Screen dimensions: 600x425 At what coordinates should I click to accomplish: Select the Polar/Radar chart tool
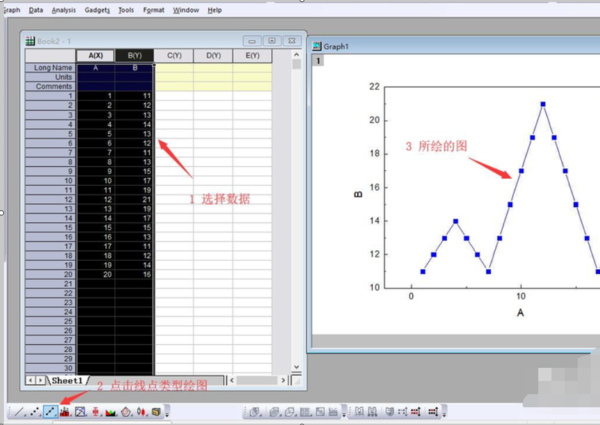pos(126,412)
